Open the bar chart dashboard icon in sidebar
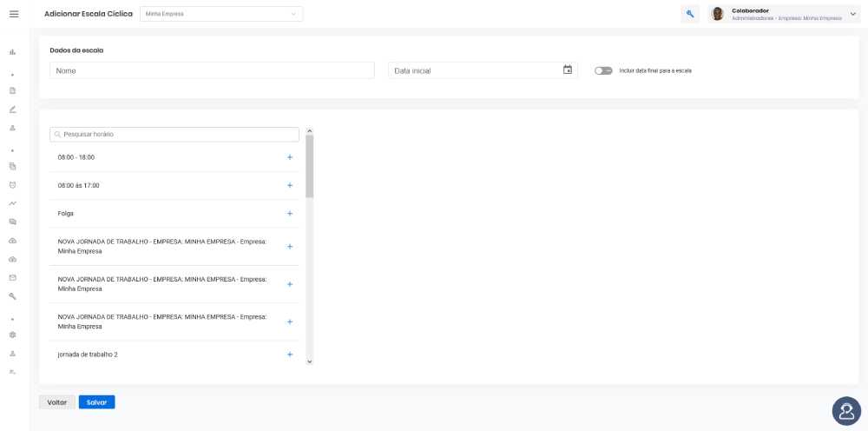Screen dimensions: 868x431 click(x=13, y=52)
